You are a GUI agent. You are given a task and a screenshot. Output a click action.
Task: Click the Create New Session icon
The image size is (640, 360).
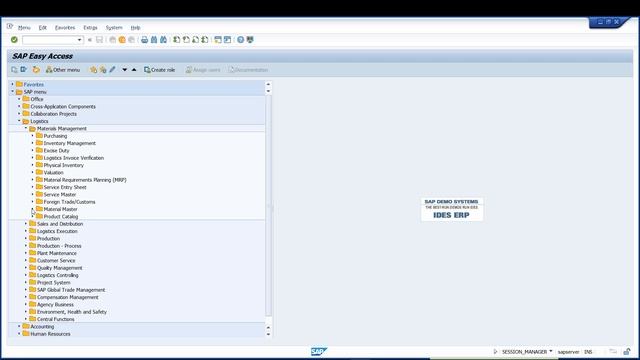click(218, 40)
